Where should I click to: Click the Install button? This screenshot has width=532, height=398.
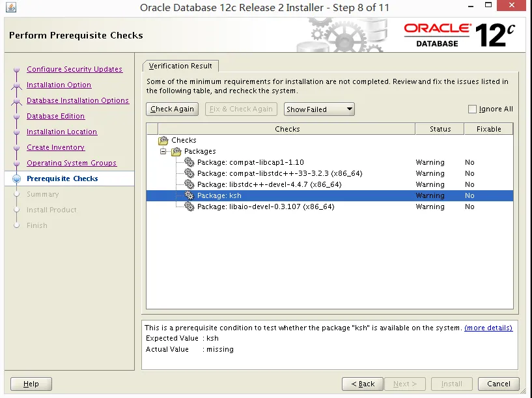[x=452, y=384]
